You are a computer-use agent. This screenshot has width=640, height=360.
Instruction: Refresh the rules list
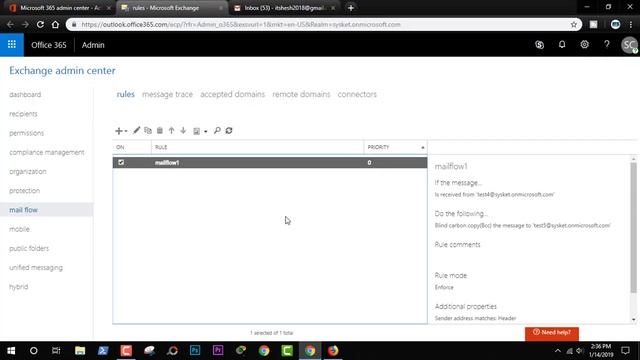click(x=229, y=131)
